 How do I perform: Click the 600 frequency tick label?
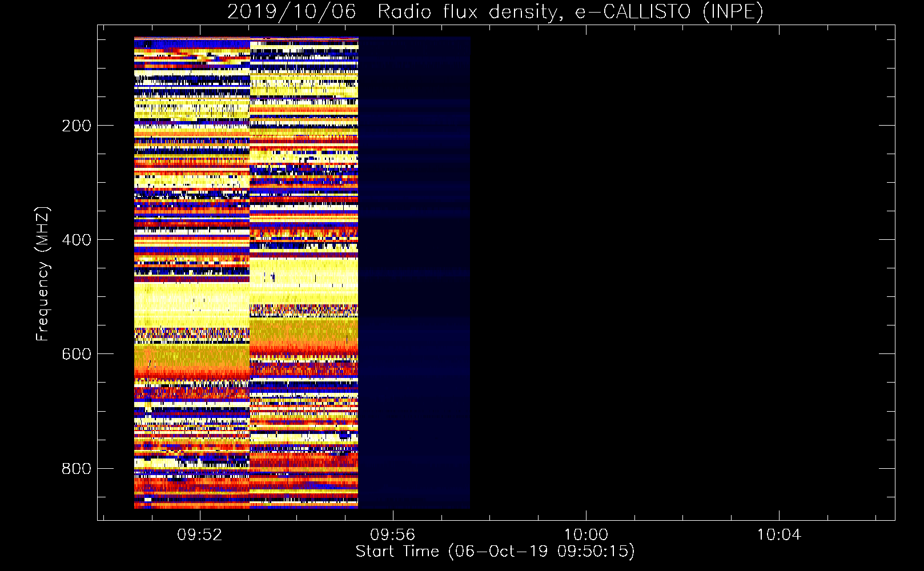pyautogui.click(x=77, y=354)
